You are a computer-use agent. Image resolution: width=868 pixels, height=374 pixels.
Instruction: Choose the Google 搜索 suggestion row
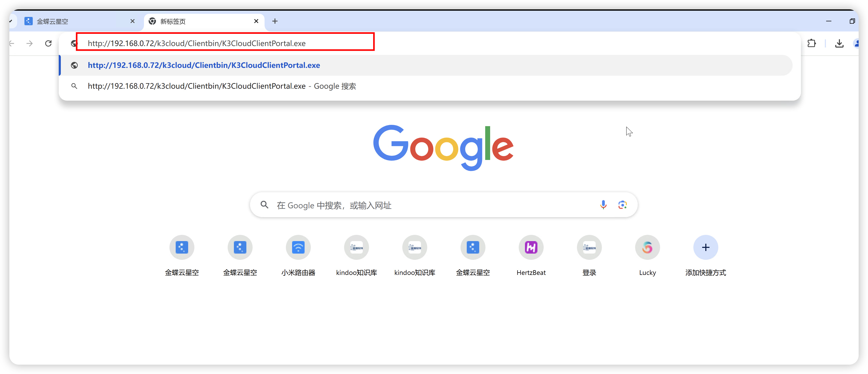point(426,86)
